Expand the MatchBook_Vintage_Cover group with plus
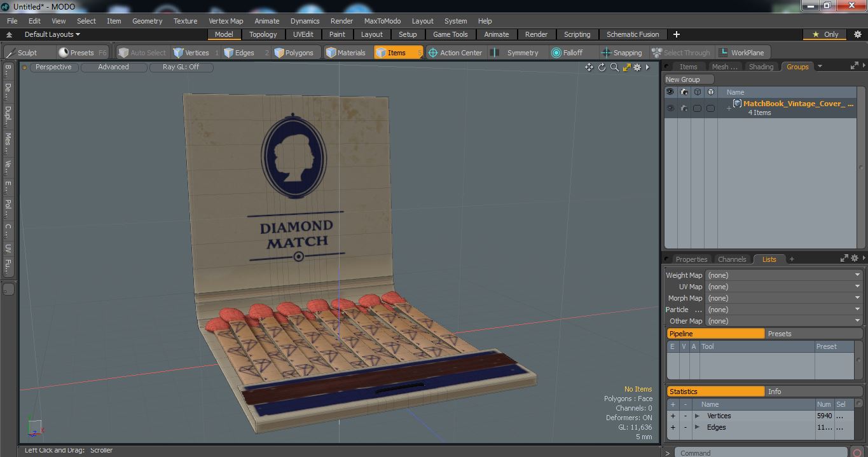The height and width of the screenshot is (457, 868). (x=729, y=108)
